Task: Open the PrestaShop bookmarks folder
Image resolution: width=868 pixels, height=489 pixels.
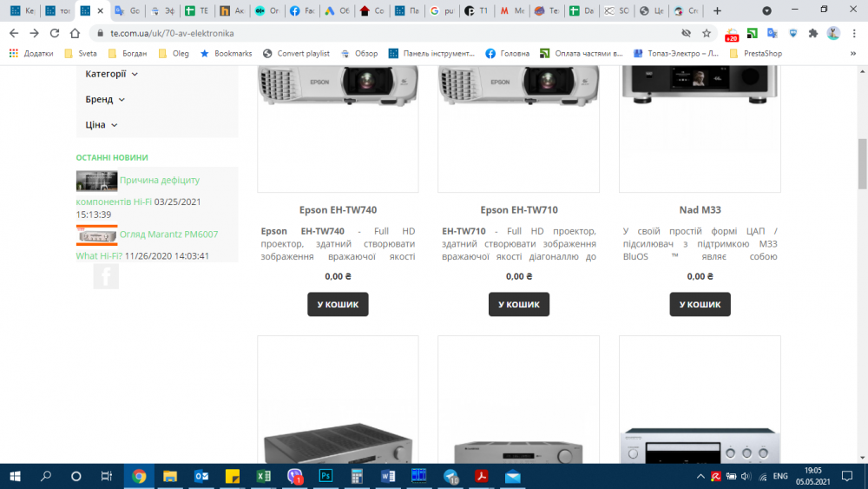Action: click(x=756, y=54)
